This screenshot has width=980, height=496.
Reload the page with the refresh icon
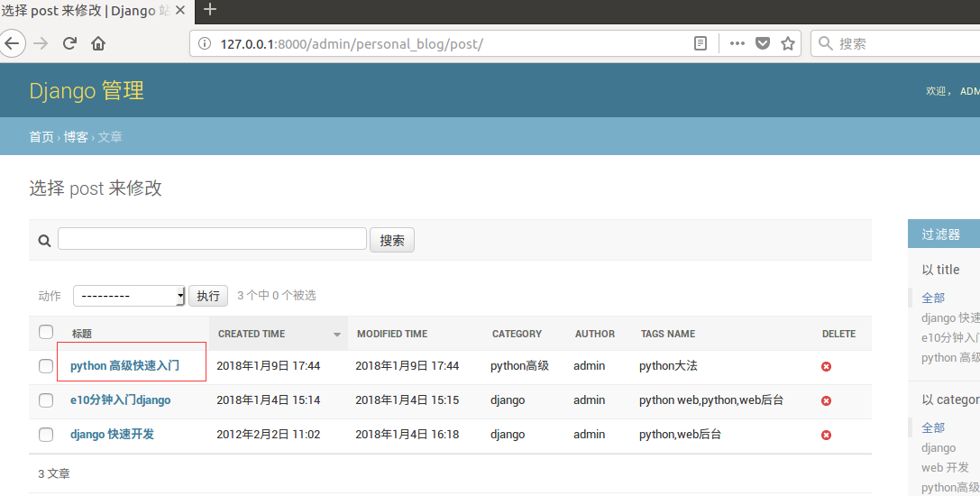(69, 43)
